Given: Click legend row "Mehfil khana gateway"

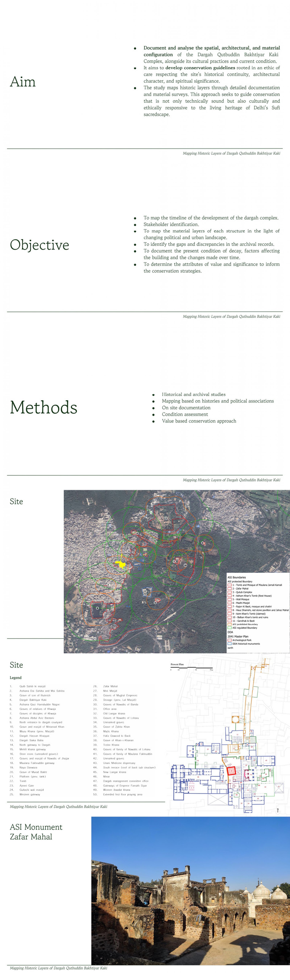Looking at the screenshot, I should coord(33,749).
